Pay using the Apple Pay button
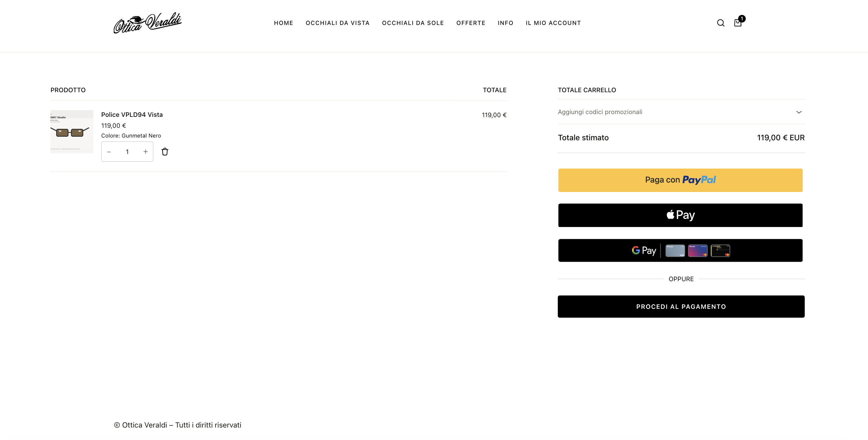The width and height of the screenshot is (868, 440). (x=680, y=215)
